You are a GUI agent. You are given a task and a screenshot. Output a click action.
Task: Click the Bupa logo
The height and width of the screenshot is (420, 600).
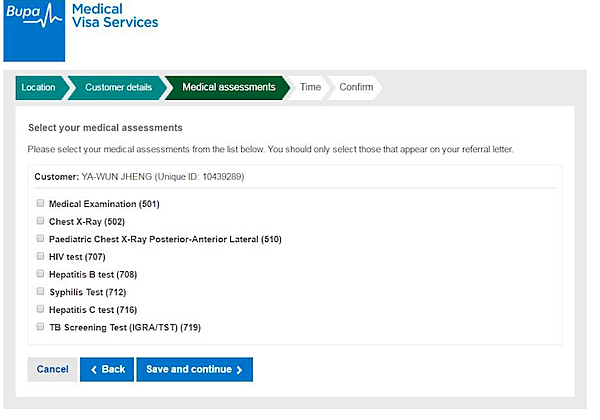(34, 31)
